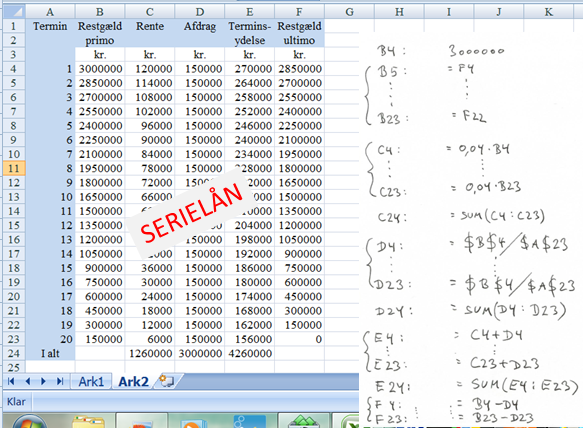Select cell containing 186000
The image size is (583, 428).
(249, 268)
